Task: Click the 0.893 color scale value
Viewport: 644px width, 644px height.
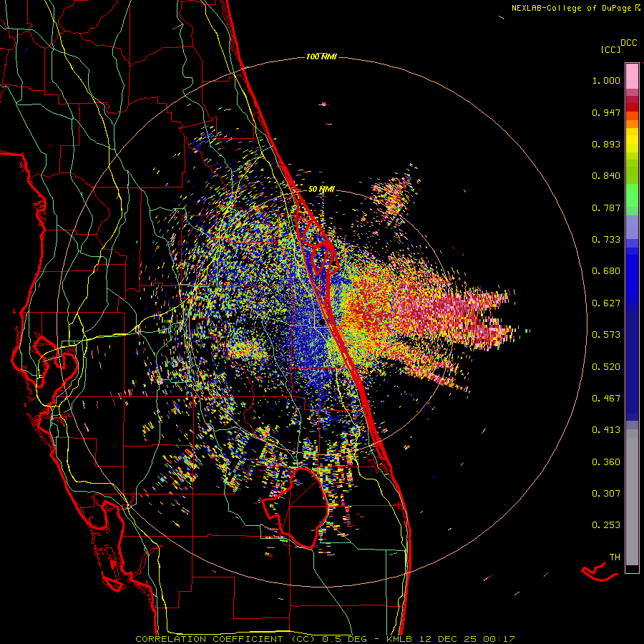Action: [x=606, y=144]
